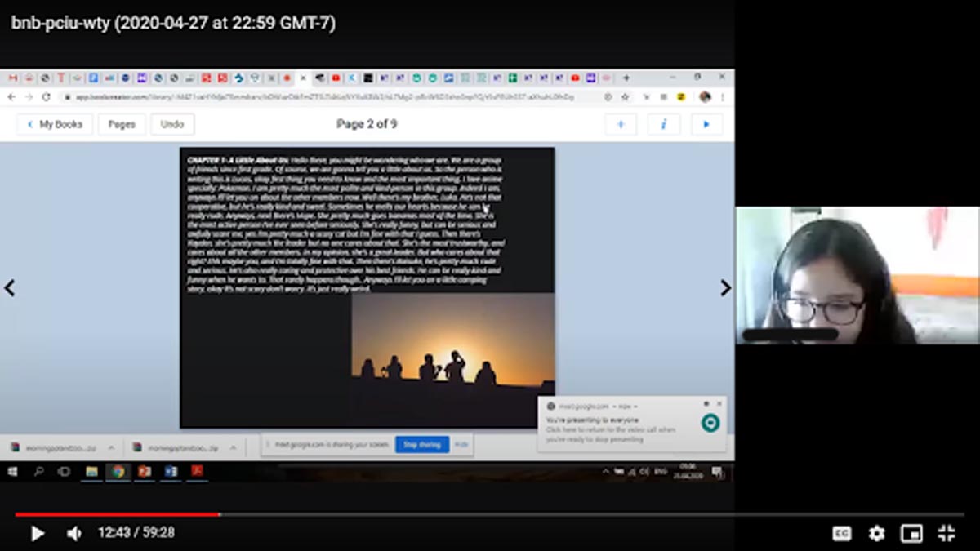Open the player settings gear
The width and height of the screenshot is (980, 551).
pyautogui.click(x=876, y=533)
